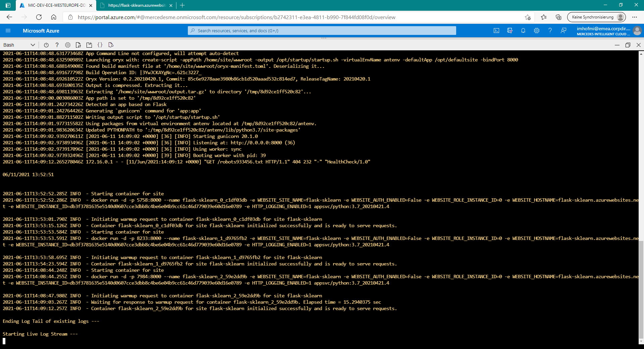Focus the Search resources, services, and docs field
Viewport: 644px width, 349px height.
tap(322, 31)
